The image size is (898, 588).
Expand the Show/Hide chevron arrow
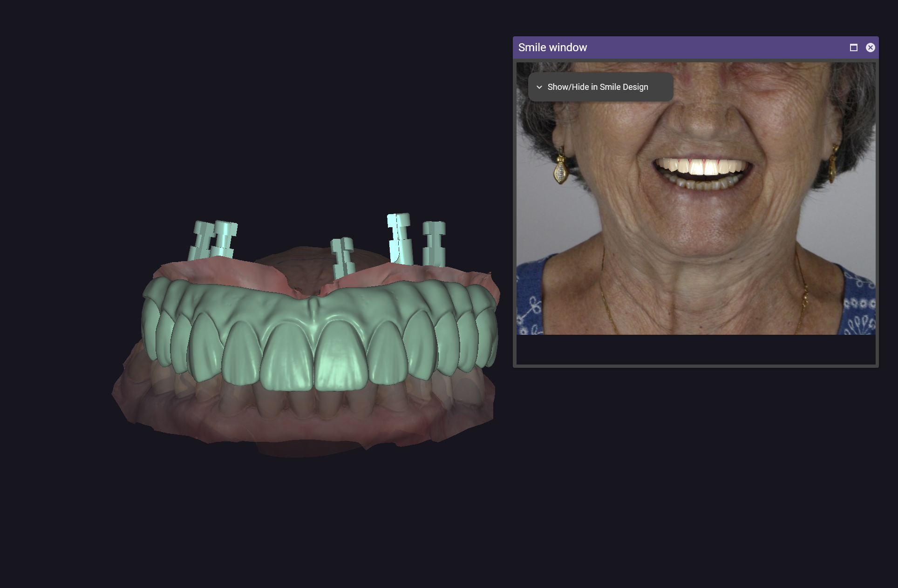coord(539,87)
